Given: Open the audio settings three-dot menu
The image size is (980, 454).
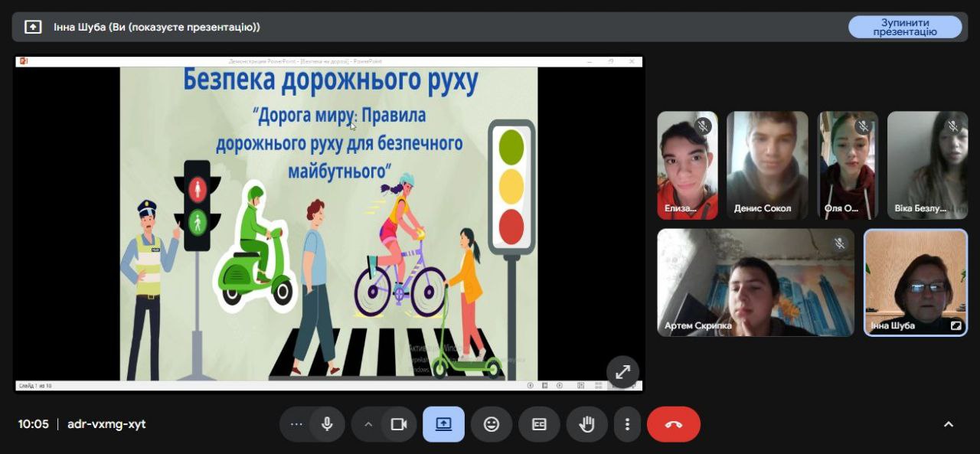Looking at the screenshot, I should pos(296,424).
